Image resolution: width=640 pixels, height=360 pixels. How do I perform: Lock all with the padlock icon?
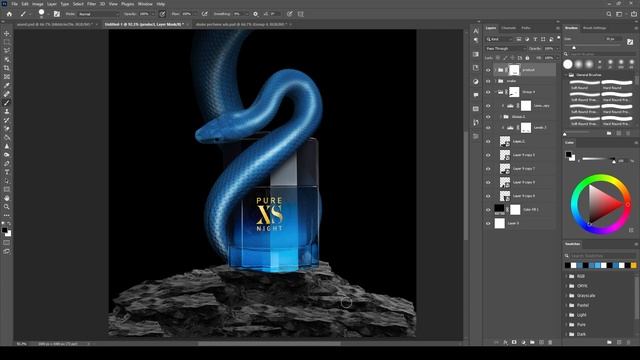tap(527, 58)
